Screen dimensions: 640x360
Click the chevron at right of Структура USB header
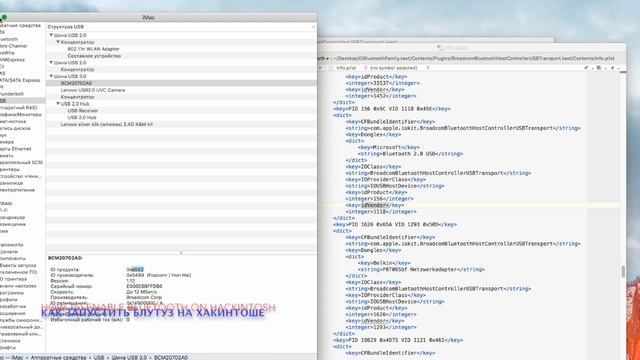tap(313, 27)
